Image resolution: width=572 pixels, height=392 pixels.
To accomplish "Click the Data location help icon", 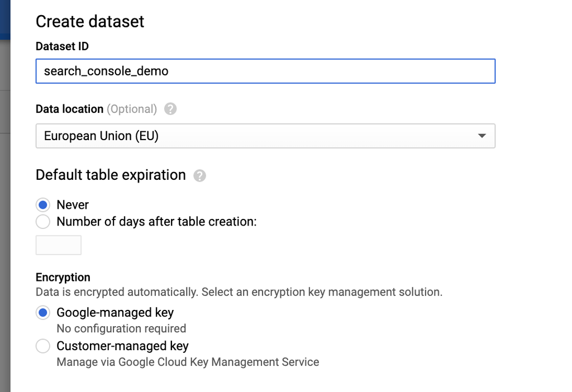I will [x=170, y=109].
